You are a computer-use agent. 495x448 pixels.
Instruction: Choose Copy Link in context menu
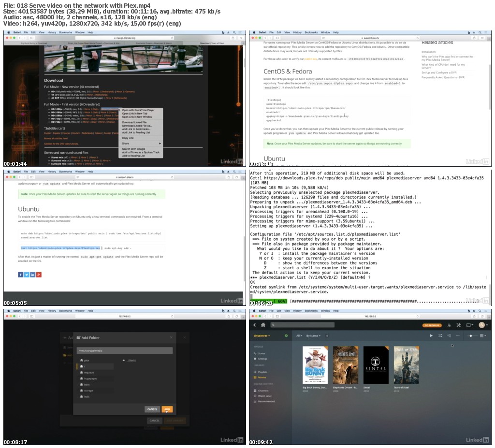[x=141, y=138]
